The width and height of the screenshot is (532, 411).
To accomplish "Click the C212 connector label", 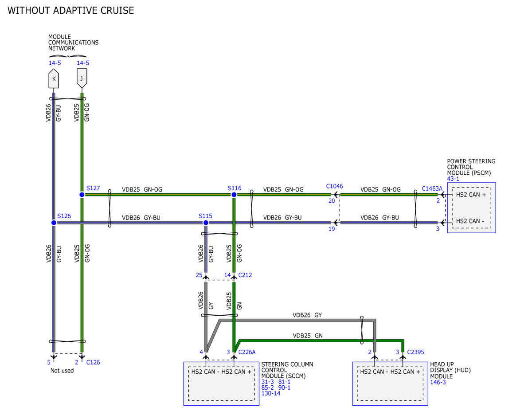I will (x=245, y=275).
